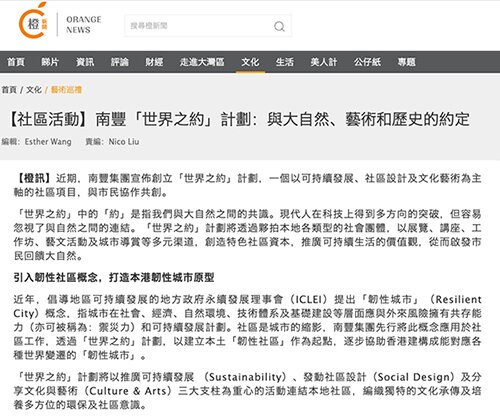Open the 評論 nav menu item
Image resolution: width=500 pixels, height=417 pixels.
pyautogui.click(x=120, y=62)
